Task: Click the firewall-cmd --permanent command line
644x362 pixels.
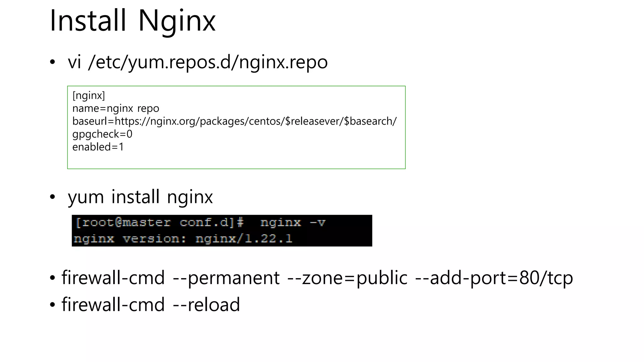Action: tap(317, 278)
